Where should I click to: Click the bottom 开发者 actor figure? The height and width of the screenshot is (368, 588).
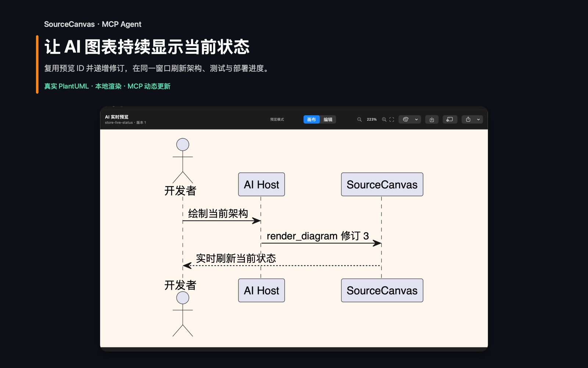183,314
